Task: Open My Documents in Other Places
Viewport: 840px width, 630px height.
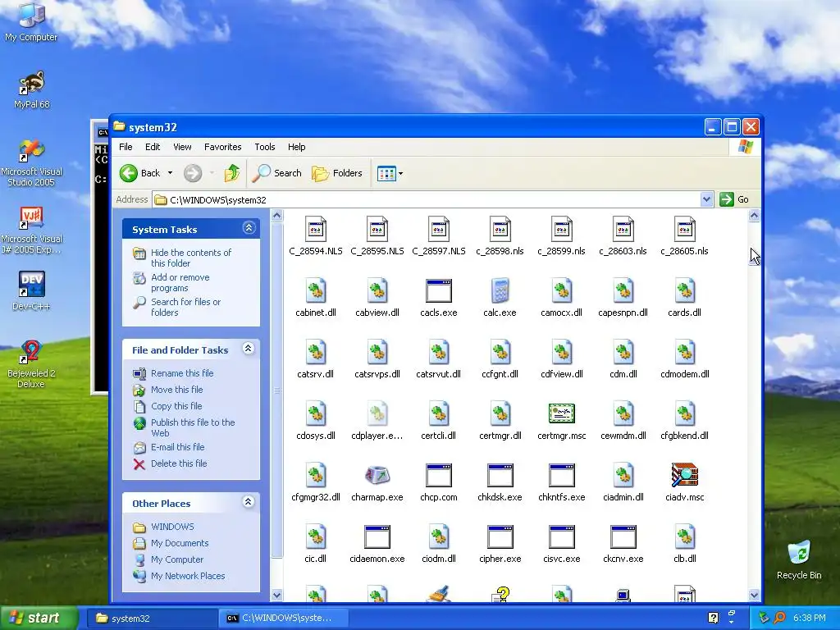Action: click(x=180, y=543)
